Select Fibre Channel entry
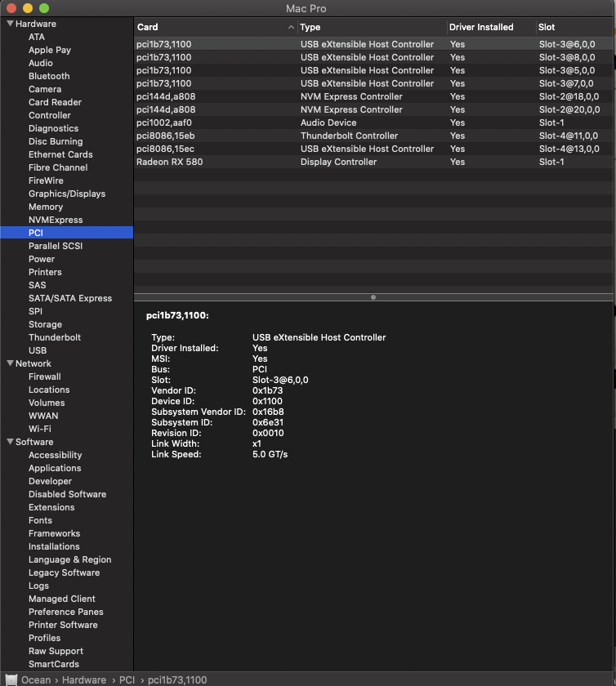 coord(58,167)
